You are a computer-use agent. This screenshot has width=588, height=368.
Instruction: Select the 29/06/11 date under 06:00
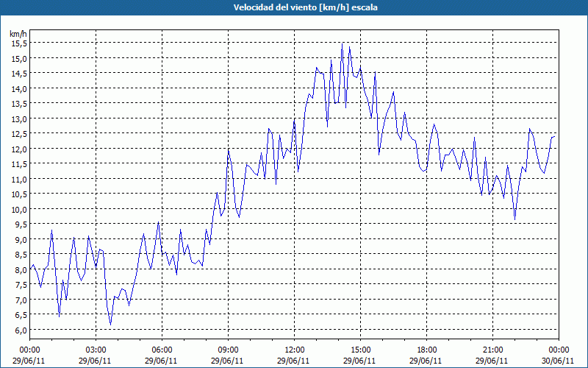(x=161, y=361)
